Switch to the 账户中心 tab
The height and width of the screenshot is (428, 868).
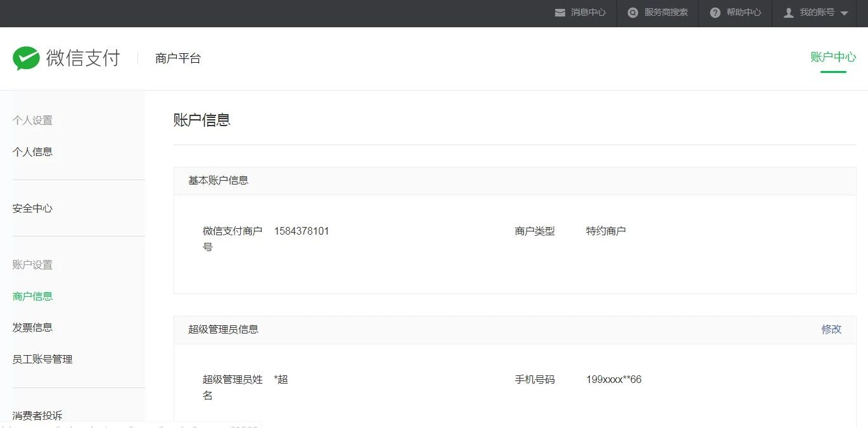pos(833,57)
